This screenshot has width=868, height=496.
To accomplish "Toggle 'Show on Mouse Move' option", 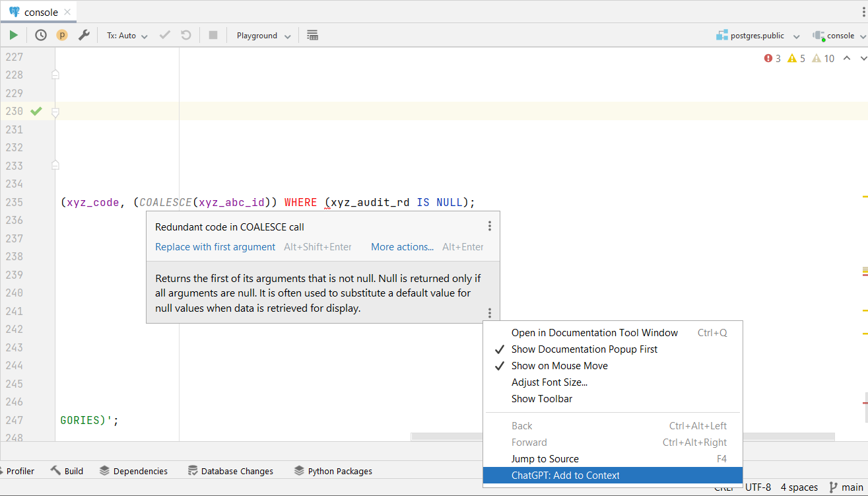I will pyautogui.click(x=613, y=366).
